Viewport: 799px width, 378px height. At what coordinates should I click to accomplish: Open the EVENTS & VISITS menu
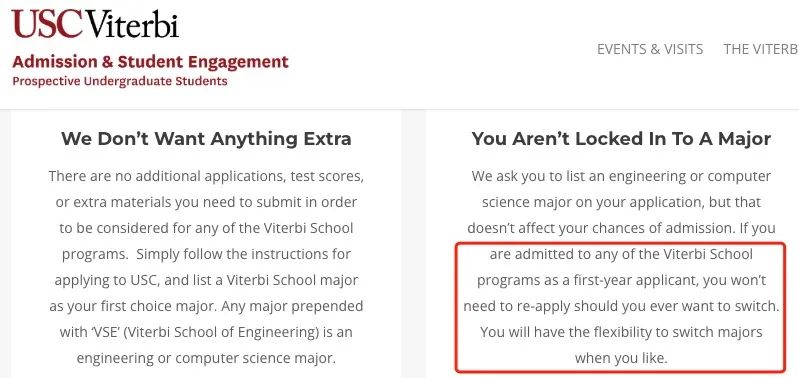coord(650,49)
